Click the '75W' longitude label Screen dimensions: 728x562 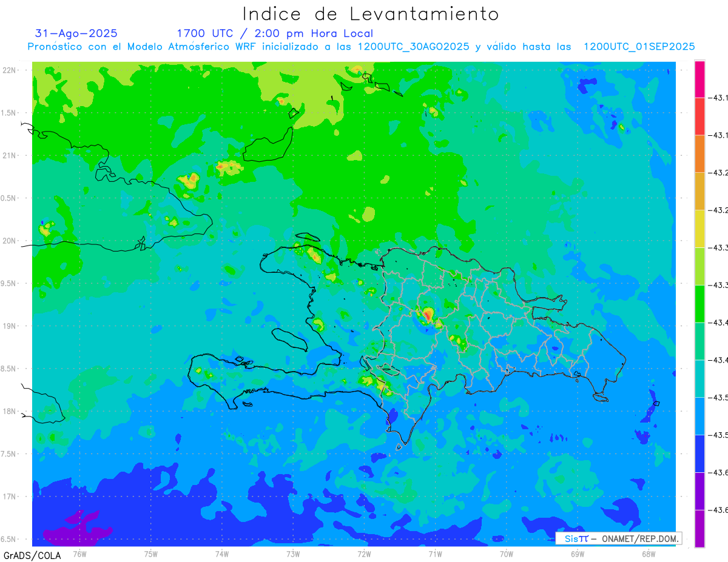click(x=150, y=554)
